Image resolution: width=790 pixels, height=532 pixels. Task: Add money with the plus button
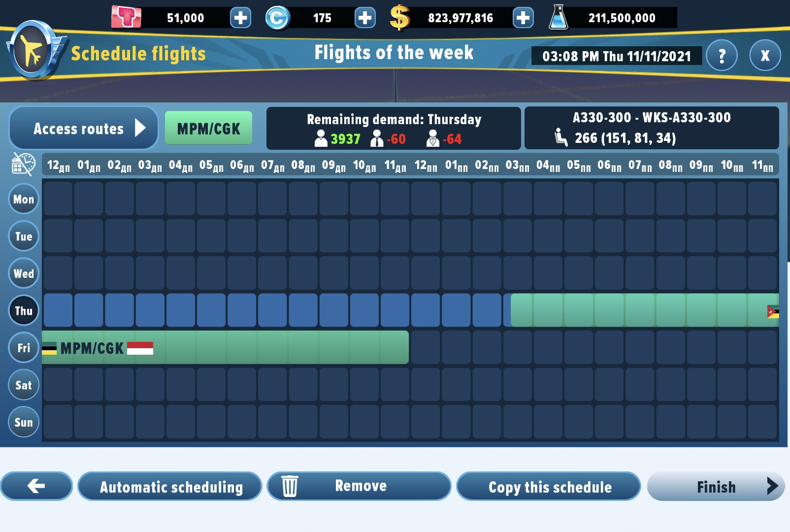tap(523, 18)
